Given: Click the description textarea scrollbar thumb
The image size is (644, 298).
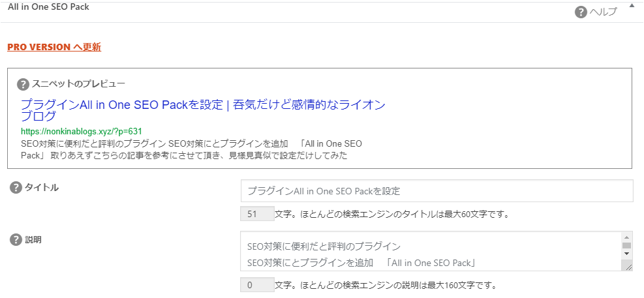Looking at the screenshot, I should [626, 245].
